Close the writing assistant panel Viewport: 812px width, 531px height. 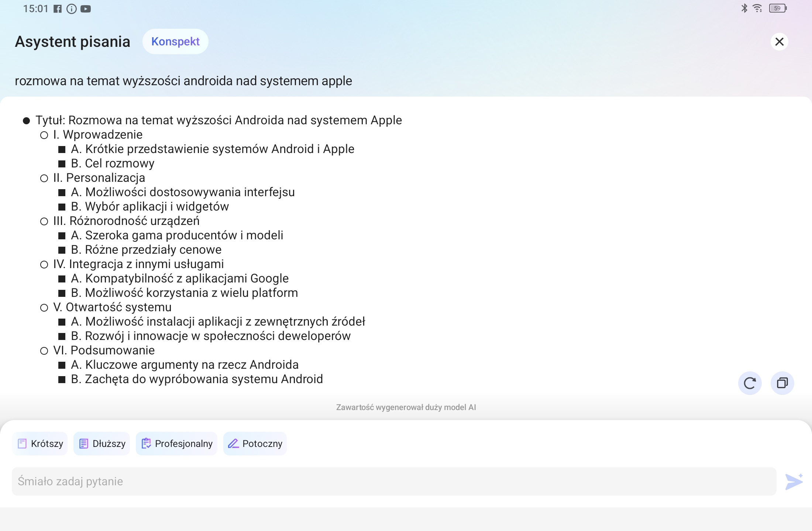[x=779, y=42]
